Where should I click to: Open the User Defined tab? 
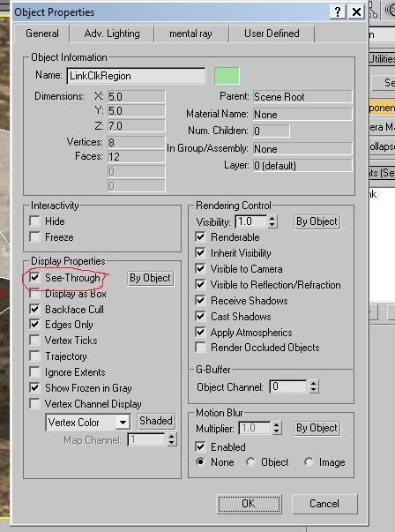pyautogui.click(x=272, y=34)
